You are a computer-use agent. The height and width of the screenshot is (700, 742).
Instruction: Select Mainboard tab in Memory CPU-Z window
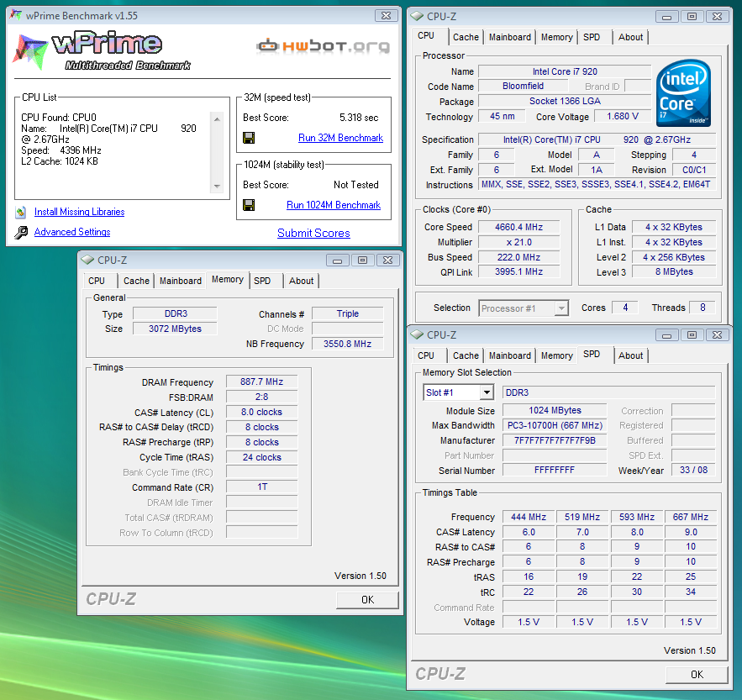tap(181, 281)
